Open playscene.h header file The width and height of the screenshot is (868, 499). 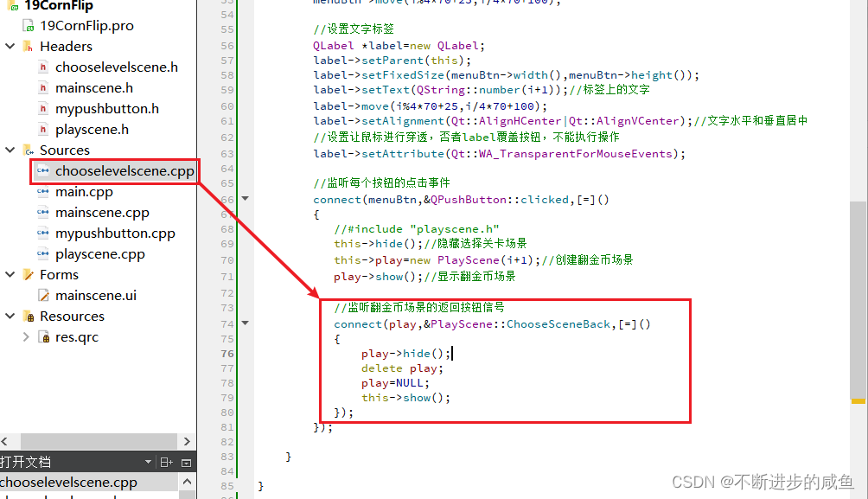click(x=92, y=129)
